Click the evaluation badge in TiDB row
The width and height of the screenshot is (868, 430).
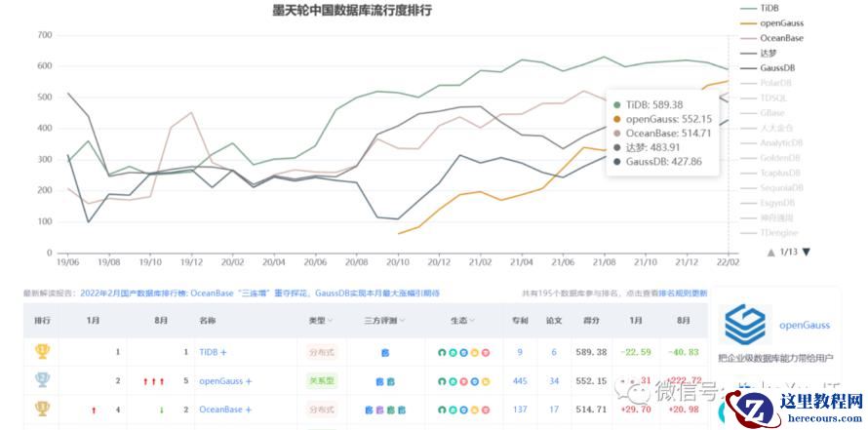tap(385, 353)
